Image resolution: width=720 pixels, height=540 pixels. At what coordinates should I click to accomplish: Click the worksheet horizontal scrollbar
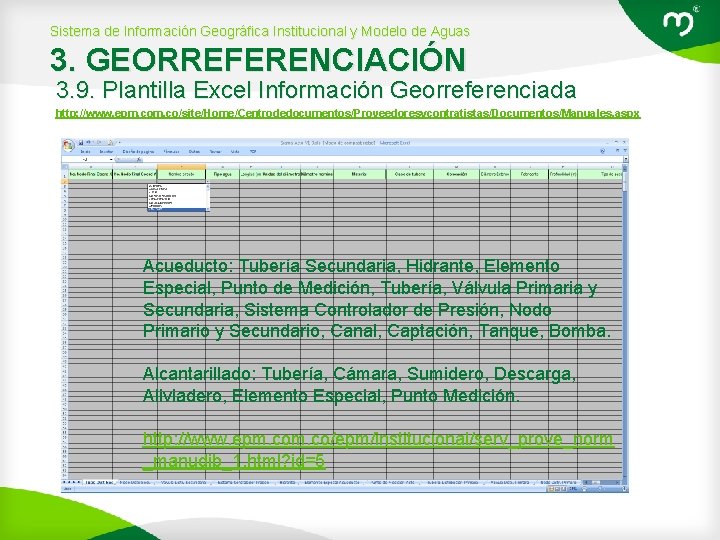click(x=602, y=483)
